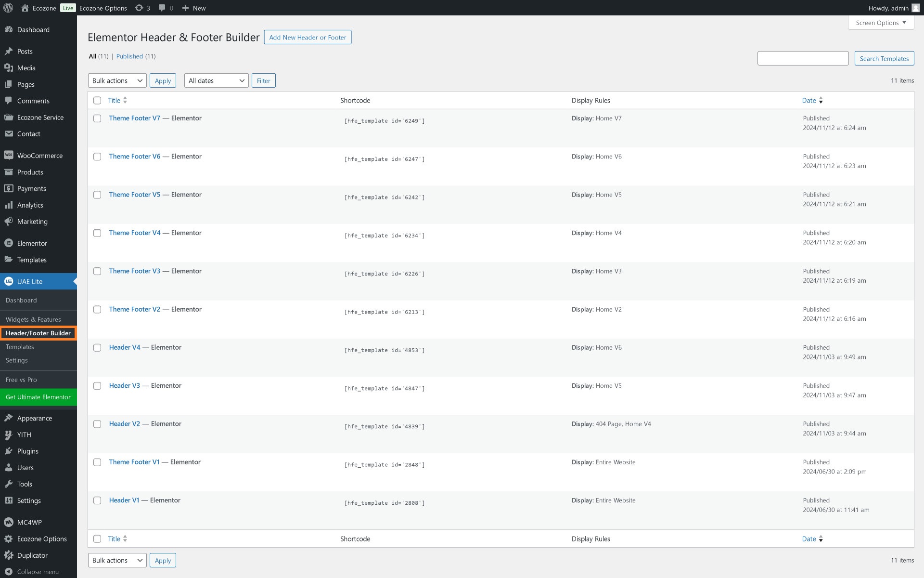Open WooCommerce from sidebar icon
This screenshot has width=924, height=578.
click(8, 156)
